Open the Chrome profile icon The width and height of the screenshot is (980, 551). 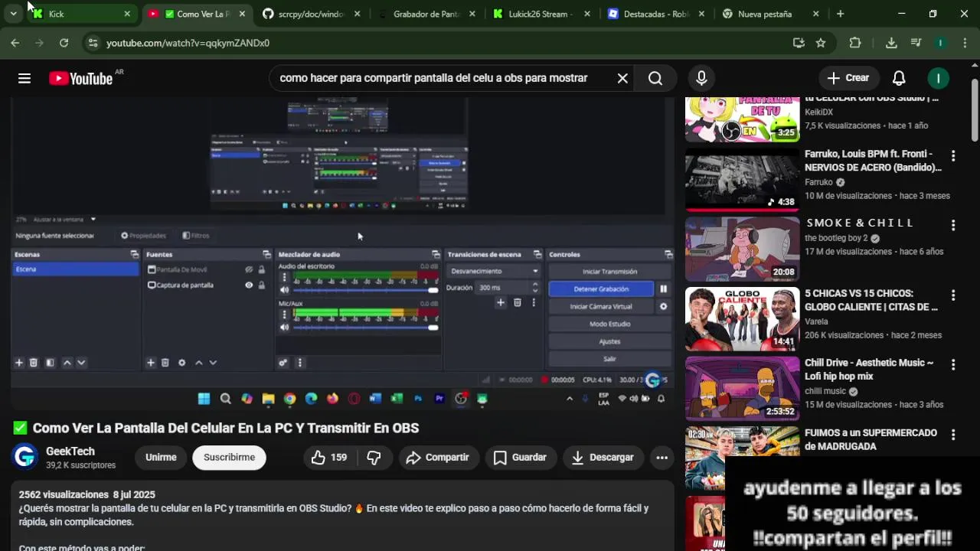pos(940,43)
